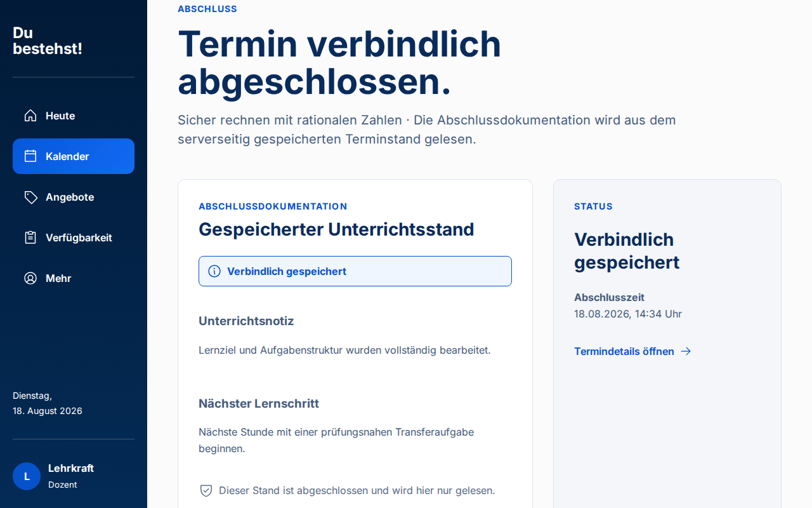Click the Abschlusszeit label
This screenshot has width=812, height=508.
(609, 297)
